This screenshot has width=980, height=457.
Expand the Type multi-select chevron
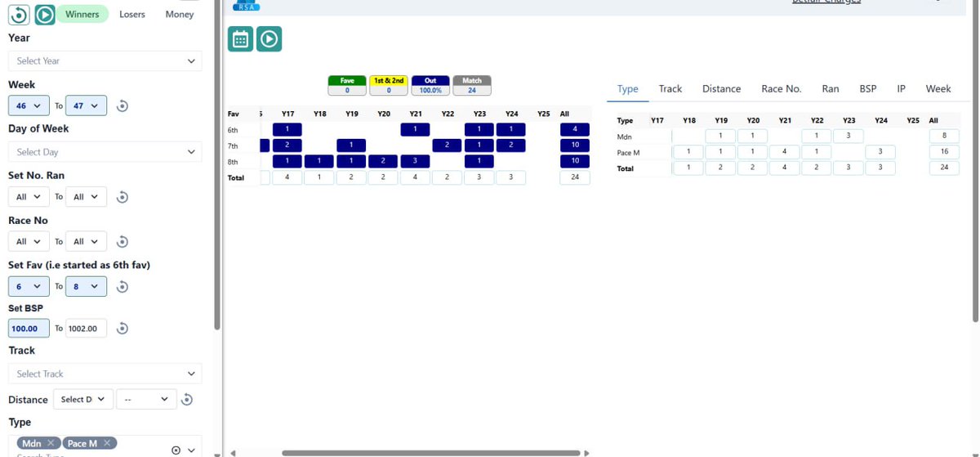(192, 450)
